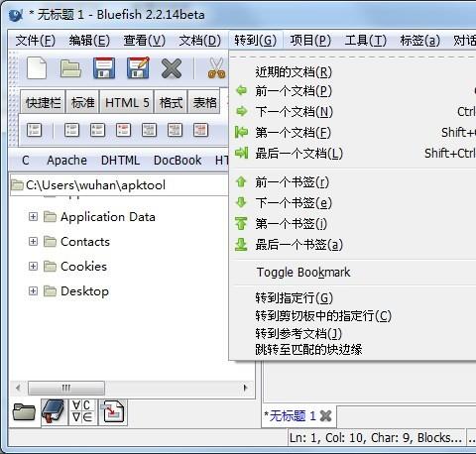476x454 pixels.
Task: Close the 无标题 1 document tab
Action: 325,415
